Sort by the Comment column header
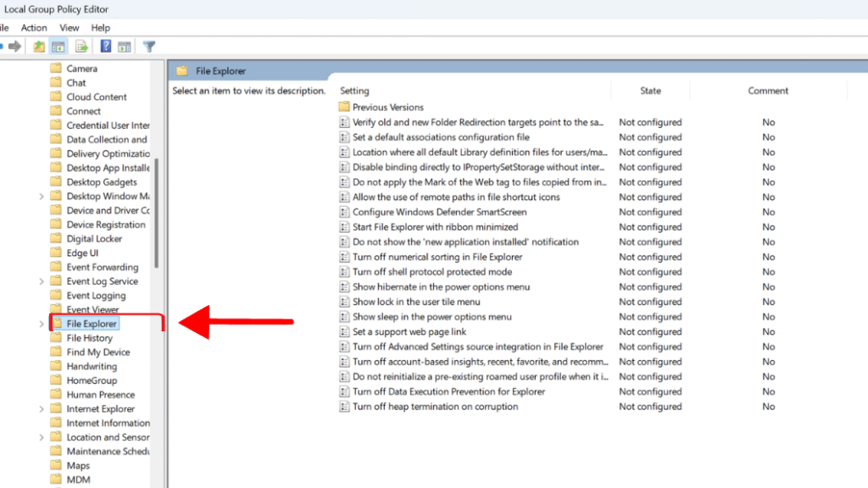868x488 pixels. point(768,91)
